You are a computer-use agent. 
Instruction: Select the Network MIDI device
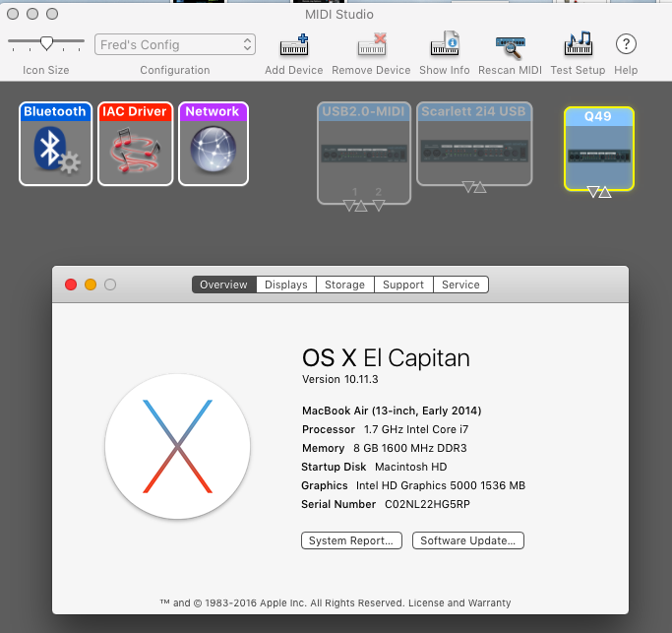(x=214, y=144)
